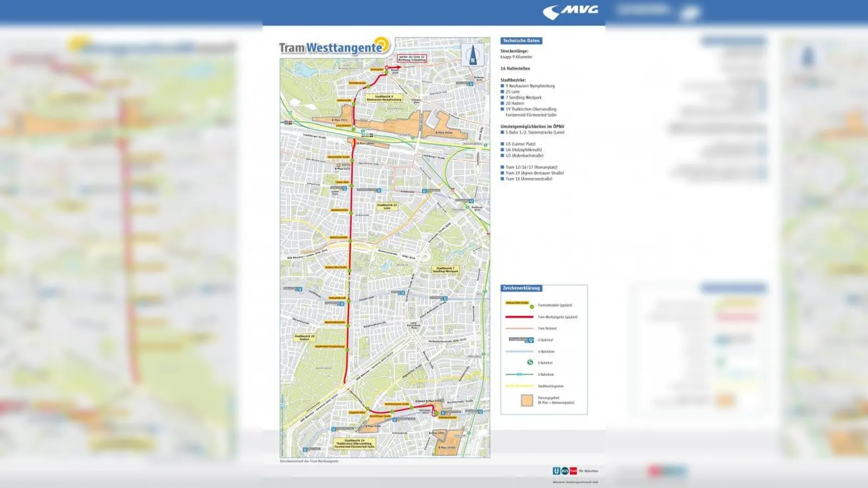868x488 pixels.
Task: Select the green tram stop marker at Laimer Platz
Action: (352, 186)
